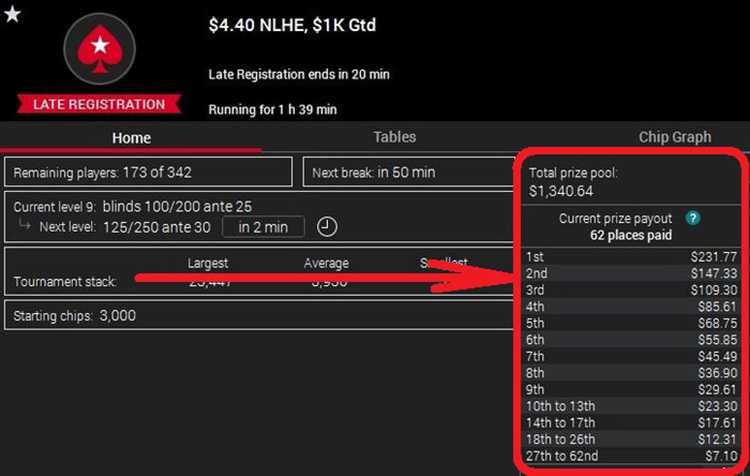Image resolution: width=750 pixels, height=476 pixels.
Task: Select the 9th place $29.61 payout row
Action: [x=631, y=389]
